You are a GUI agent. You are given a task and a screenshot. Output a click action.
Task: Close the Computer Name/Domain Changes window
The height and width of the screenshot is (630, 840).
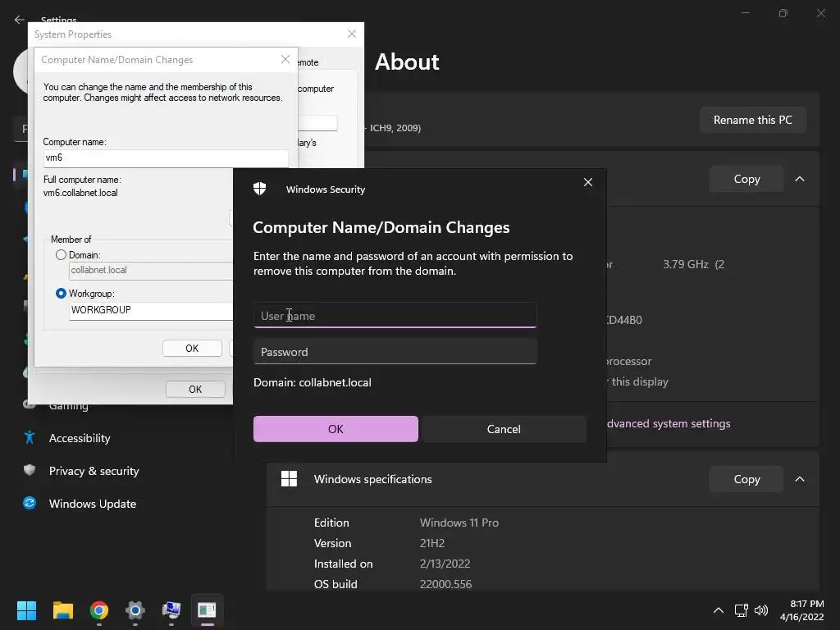[285, 59]
